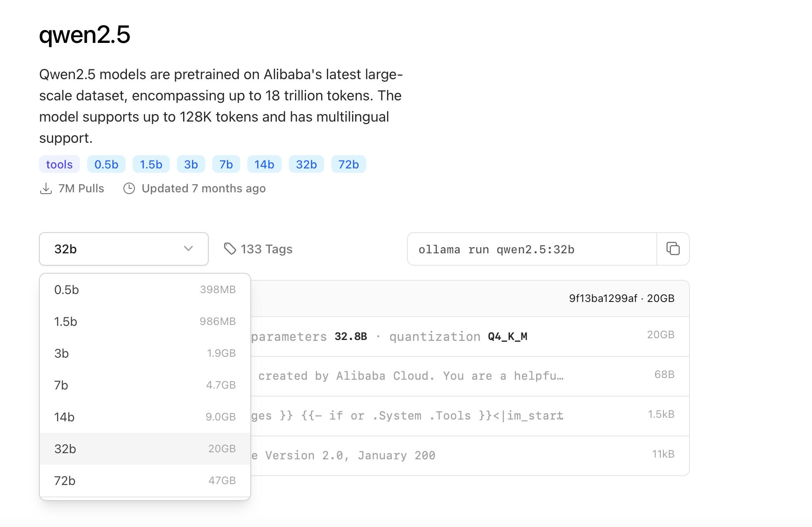Viewport: 812px width, 527px height.
Task: Click the download icon next to 7M Pulls
Action: [46, 189]
